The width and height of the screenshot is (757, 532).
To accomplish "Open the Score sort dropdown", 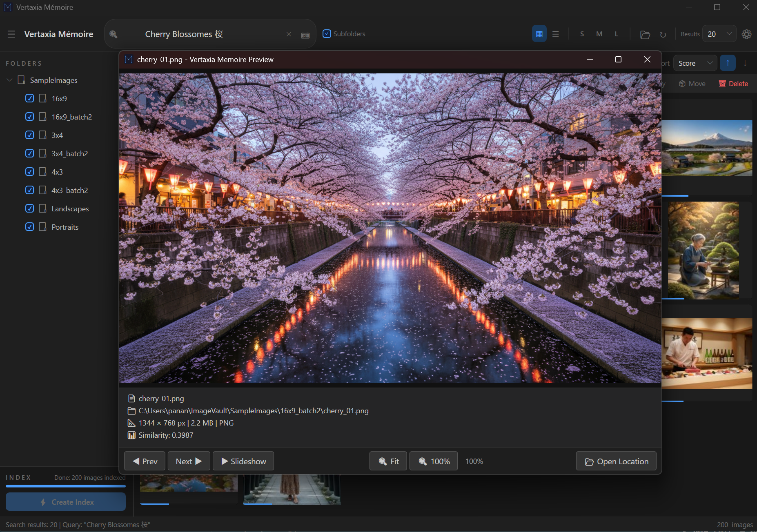I will [x=695, y=63].
